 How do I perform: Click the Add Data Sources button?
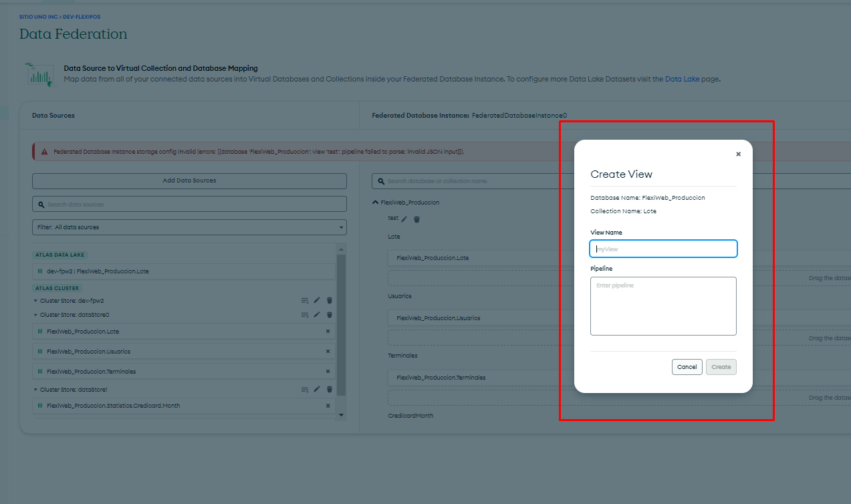(x=189, y=180)
